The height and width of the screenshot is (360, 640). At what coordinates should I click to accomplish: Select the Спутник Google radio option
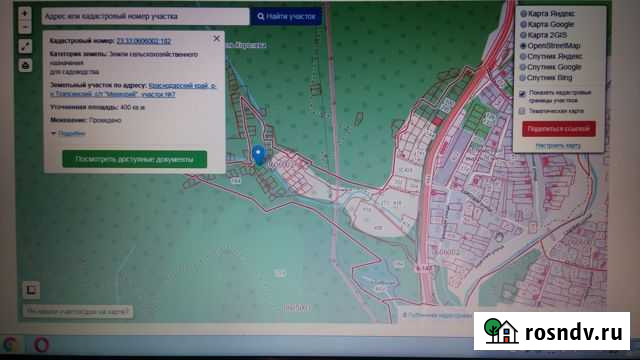[x=523, y=67]
